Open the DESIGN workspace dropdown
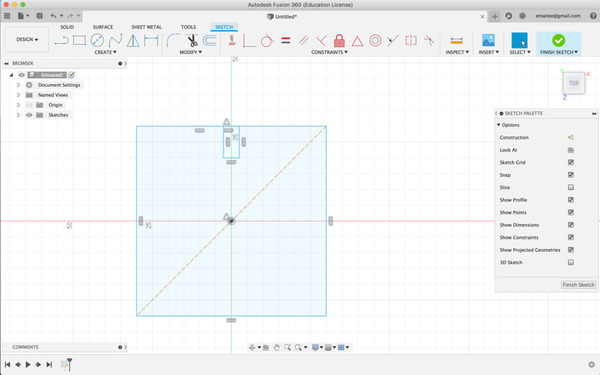 27,39
